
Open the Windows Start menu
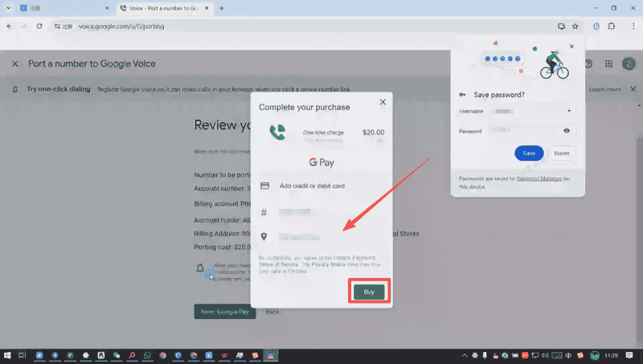click(x=7, y=355)
